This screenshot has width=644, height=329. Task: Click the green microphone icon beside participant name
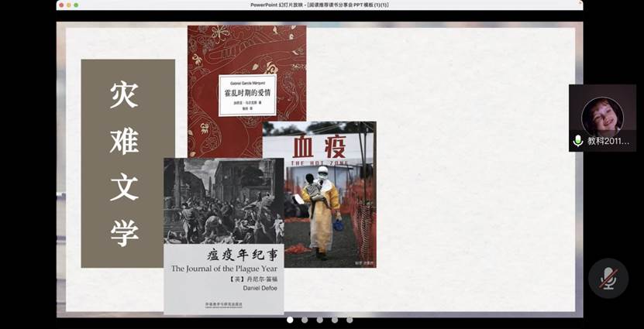(x=577, y=141)
